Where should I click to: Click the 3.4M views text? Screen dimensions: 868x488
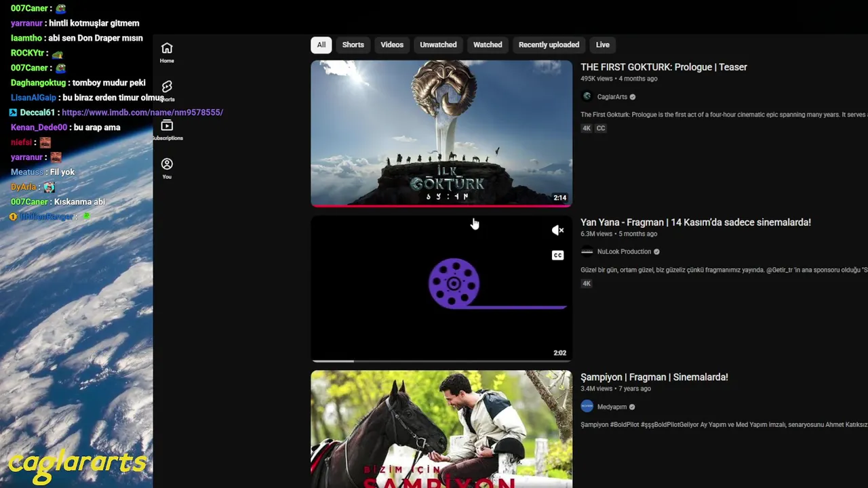(597, 389)
